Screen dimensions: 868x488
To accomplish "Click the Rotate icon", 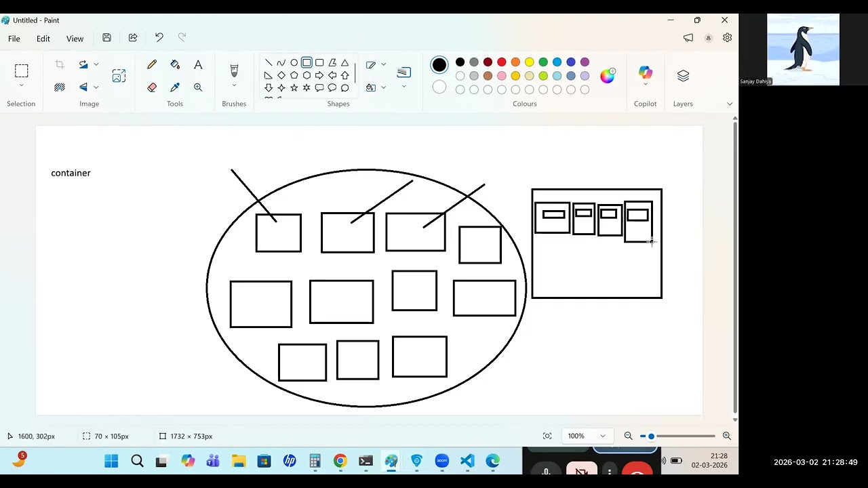I will (83, 64).
